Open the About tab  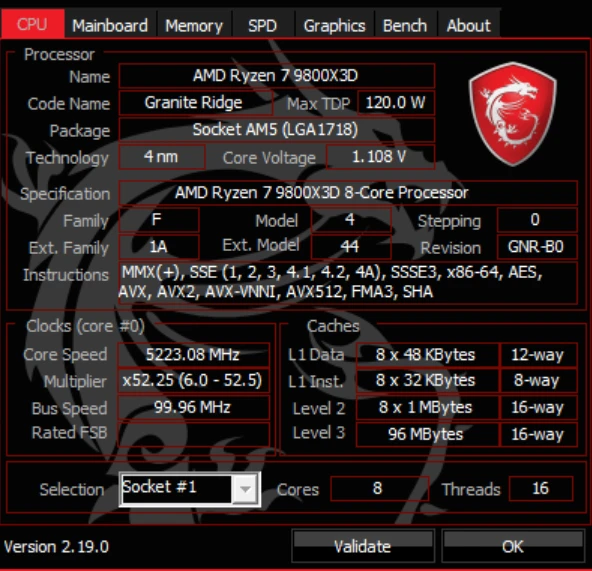[469, 25]
